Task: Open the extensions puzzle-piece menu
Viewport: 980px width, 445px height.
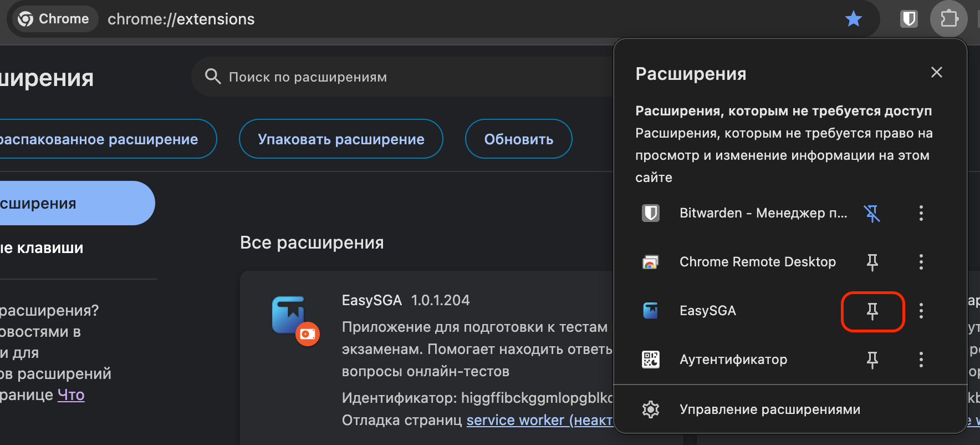Action: (x=949, y=18)
